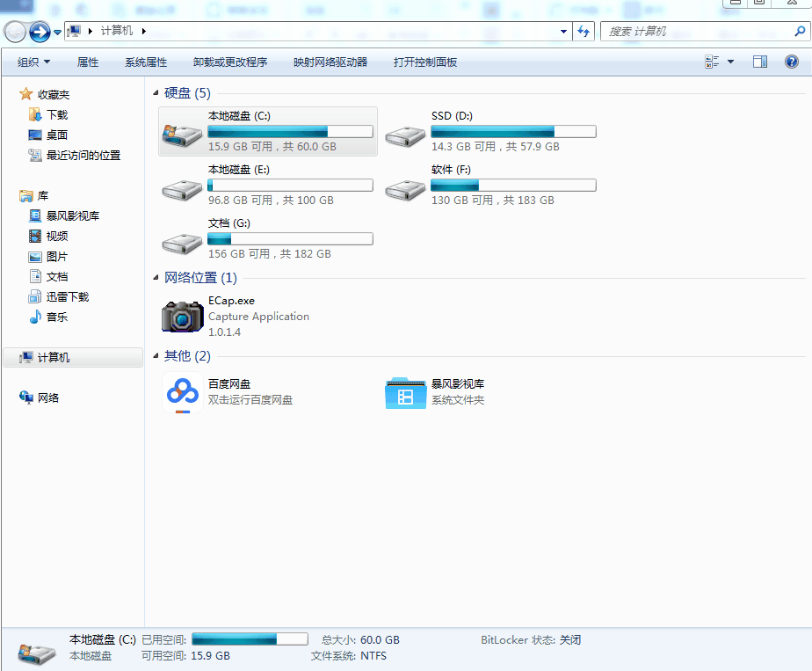Click 系统属性 in the toolbar

click(x=146, y=62)
